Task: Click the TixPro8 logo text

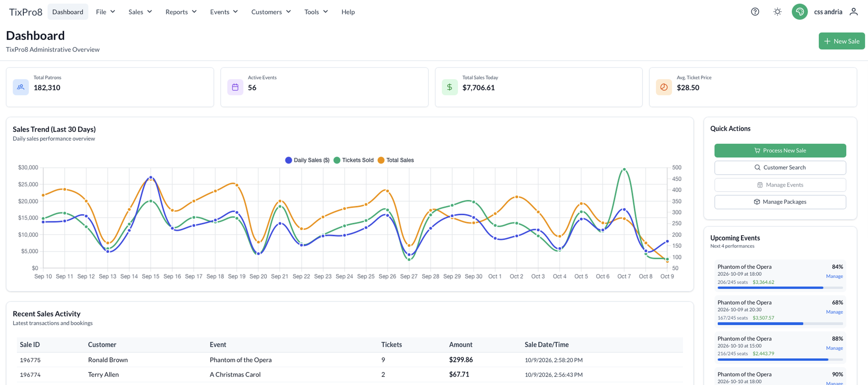Action: [26, 12]
